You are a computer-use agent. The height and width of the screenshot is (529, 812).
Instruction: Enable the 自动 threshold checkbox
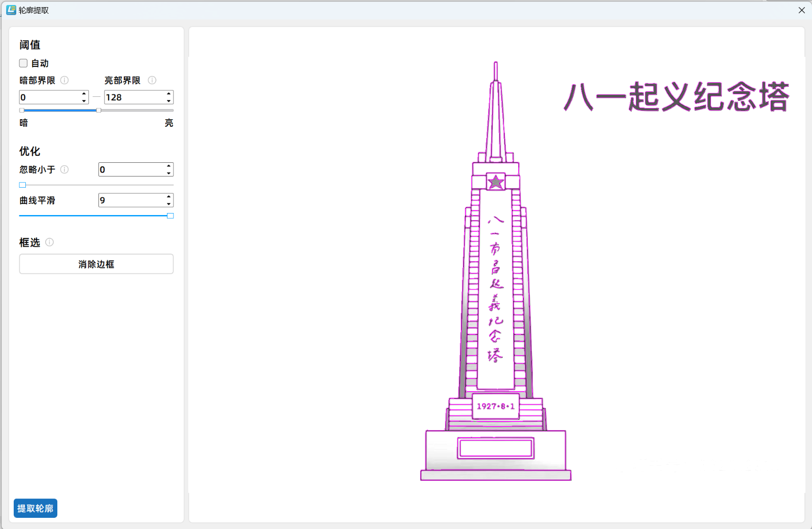[23, 63]
